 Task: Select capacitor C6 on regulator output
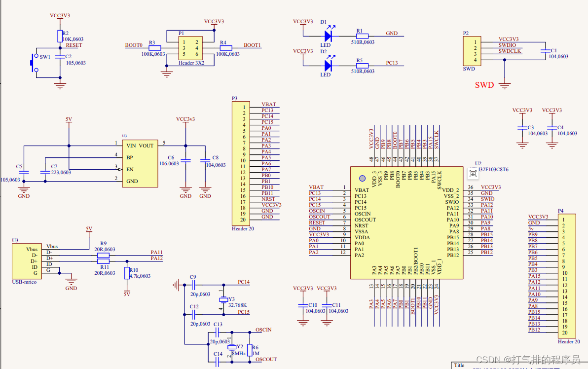tap(185, 160)
